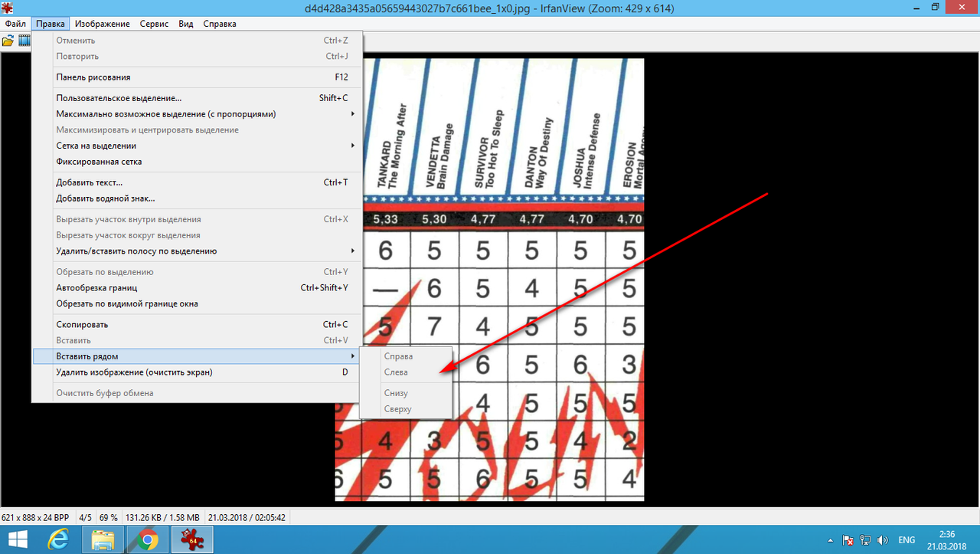Click the 21.03.2018 / 02:05:42 status text

pyautogui.click(x=247, y=518)
